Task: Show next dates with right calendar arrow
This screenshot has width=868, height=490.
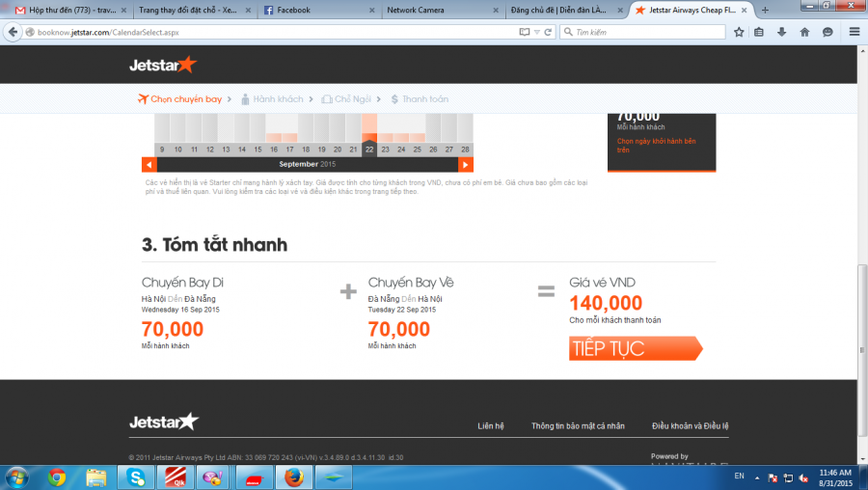Action: [466, 165]
